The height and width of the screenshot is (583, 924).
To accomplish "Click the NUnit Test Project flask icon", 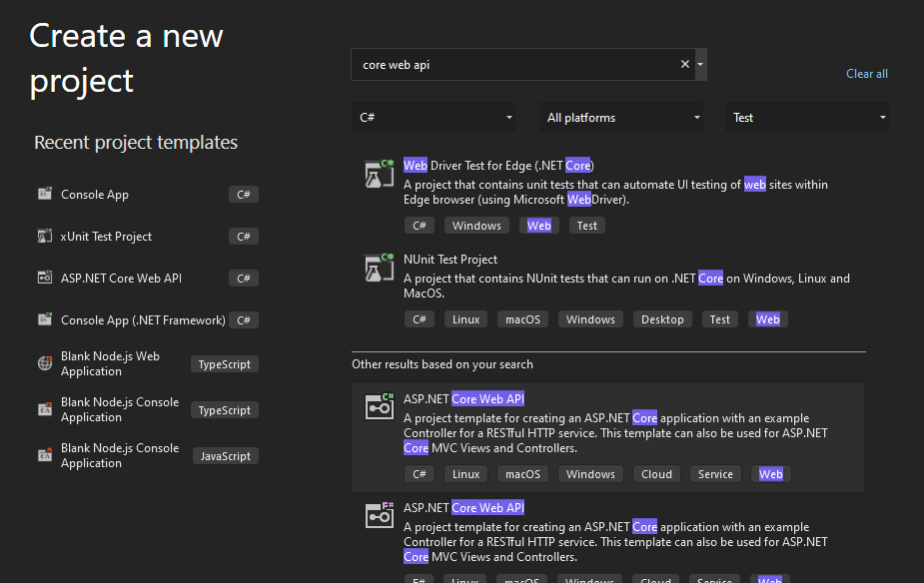I will [379, 268].
